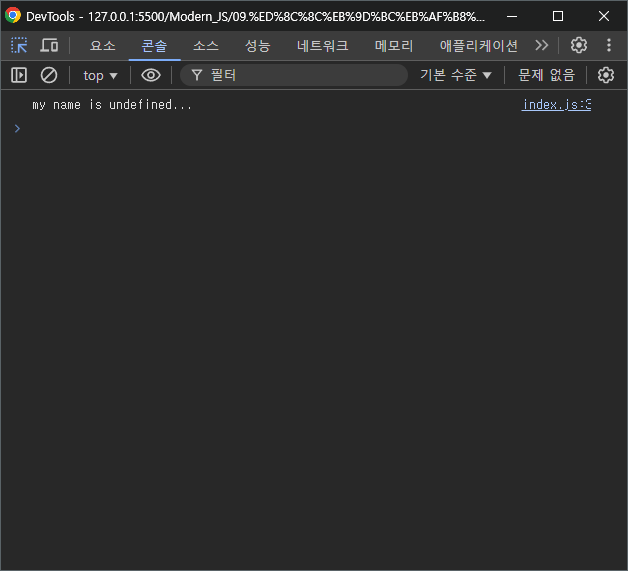Open the top JavaScript context dropdown
The height and width of the screenshot is (571, 628).
pos(100,75)
